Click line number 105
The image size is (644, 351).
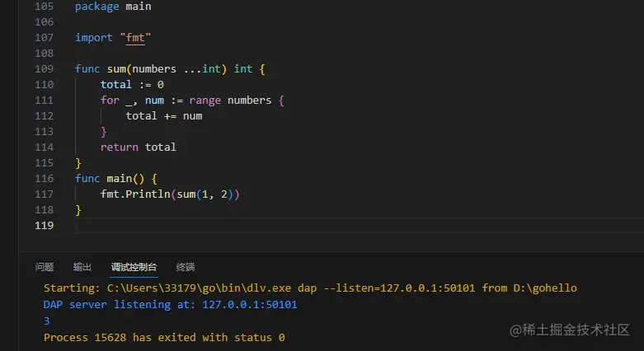(x=44, y=6)
